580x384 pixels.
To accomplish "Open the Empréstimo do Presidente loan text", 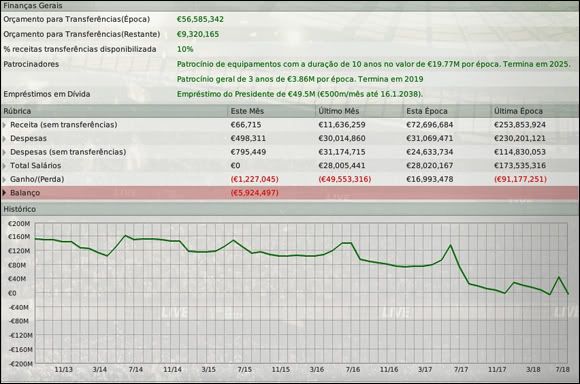I will [300, 94].
